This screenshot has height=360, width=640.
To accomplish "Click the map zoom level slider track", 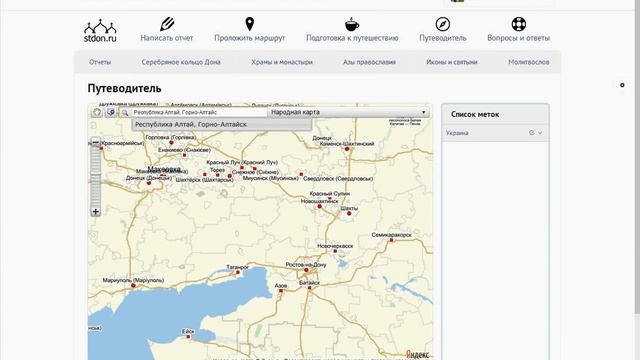I will point(96,177).
